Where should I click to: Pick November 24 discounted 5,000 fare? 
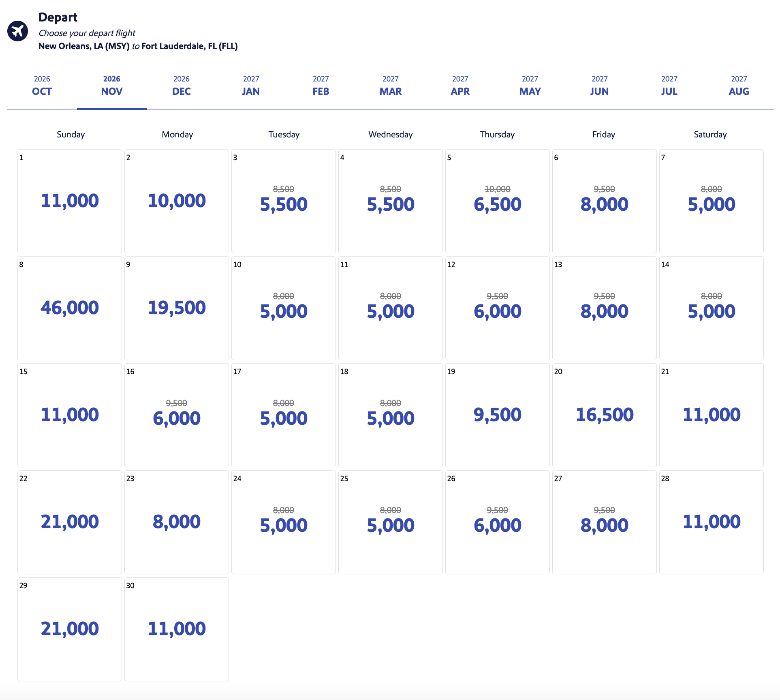coord(284,522)
